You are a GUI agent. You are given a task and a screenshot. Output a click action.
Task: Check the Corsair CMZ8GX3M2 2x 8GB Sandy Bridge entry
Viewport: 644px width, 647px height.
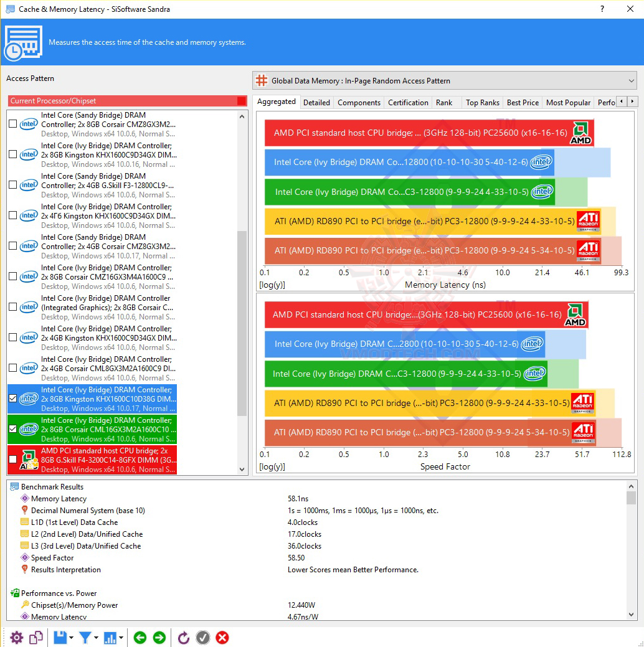click(x=13, y=124)
